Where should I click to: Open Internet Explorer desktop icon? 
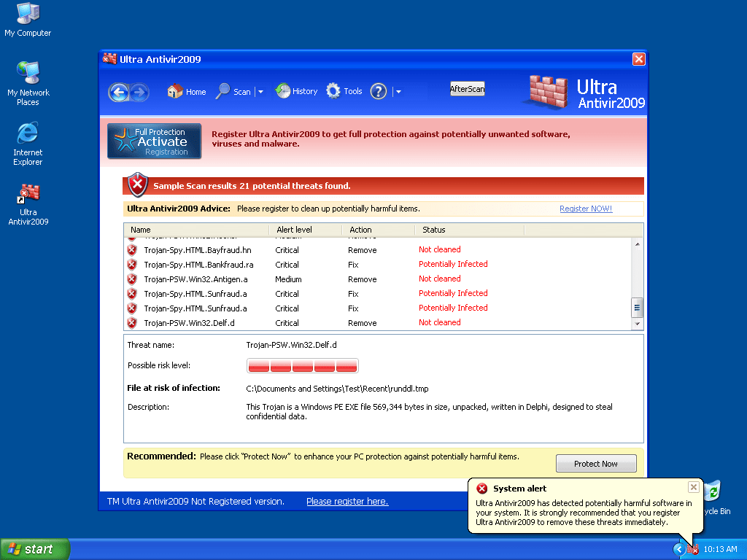tap(28, 133)
